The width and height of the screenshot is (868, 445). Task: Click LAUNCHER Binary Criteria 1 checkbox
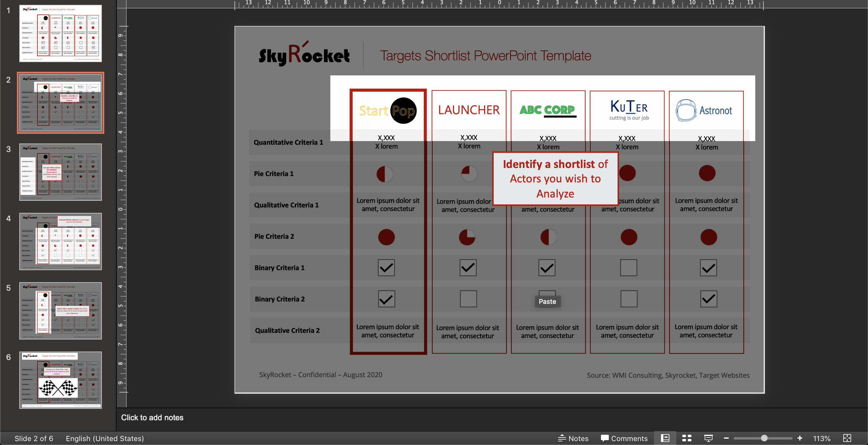coord(468,268)
